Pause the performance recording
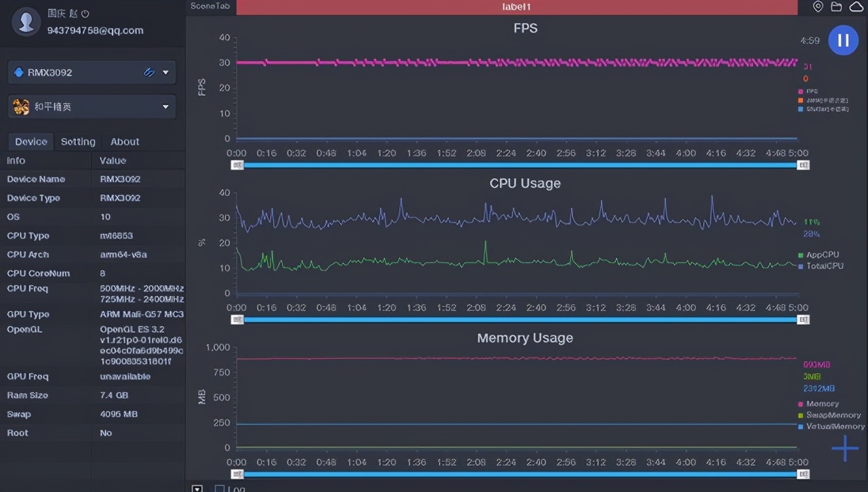 pos(843,40)
